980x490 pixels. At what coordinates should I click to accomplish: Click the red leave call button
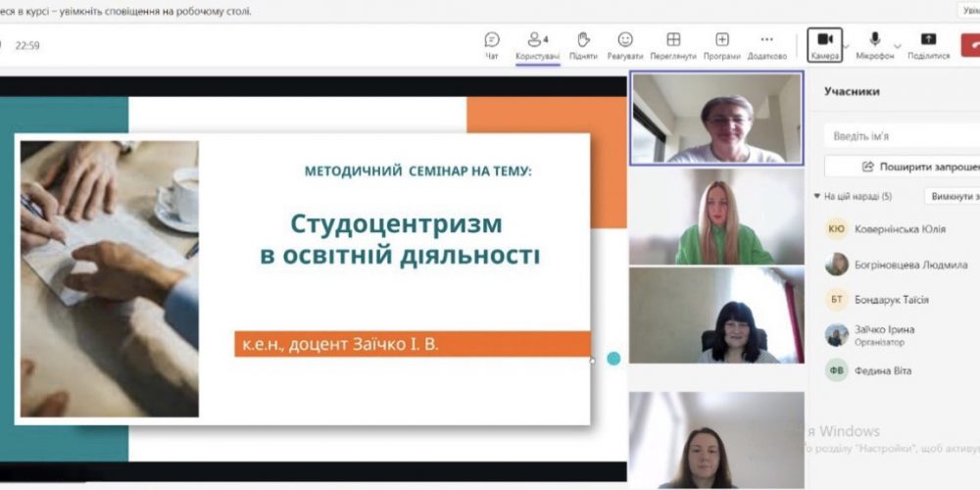point(970,44)
